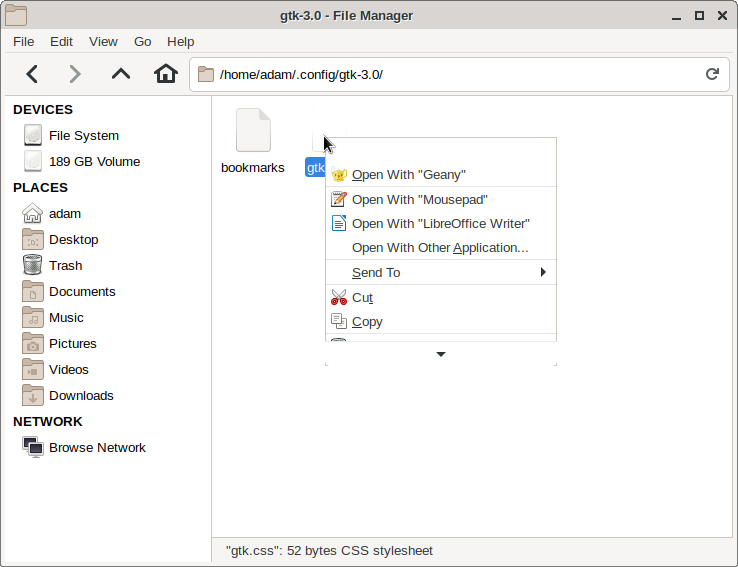This screenshot has width=738, height=567.
Task: Open the Downloads folder in sidebar
Action: point(81,395)
